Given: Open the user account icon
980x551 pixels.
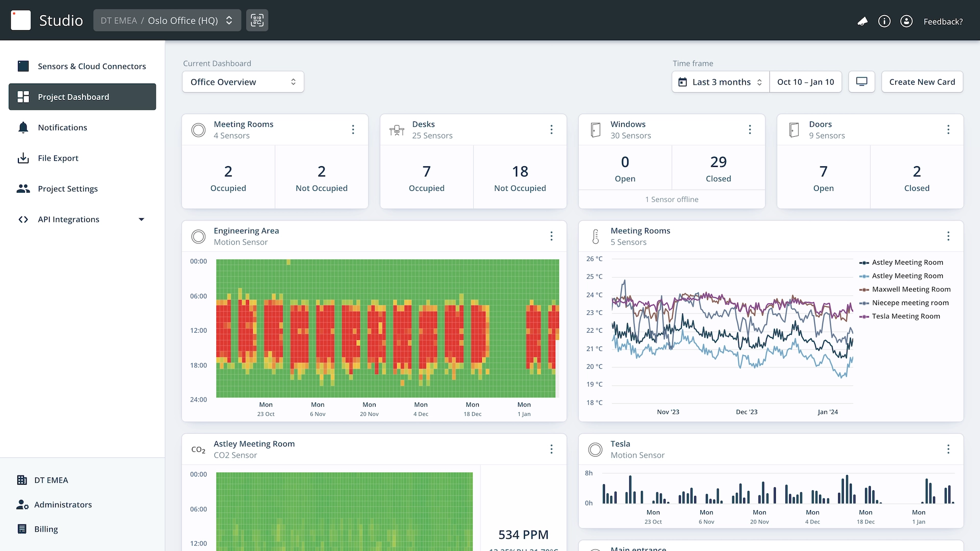Looking at the screenshot, I should click(906, 21).
